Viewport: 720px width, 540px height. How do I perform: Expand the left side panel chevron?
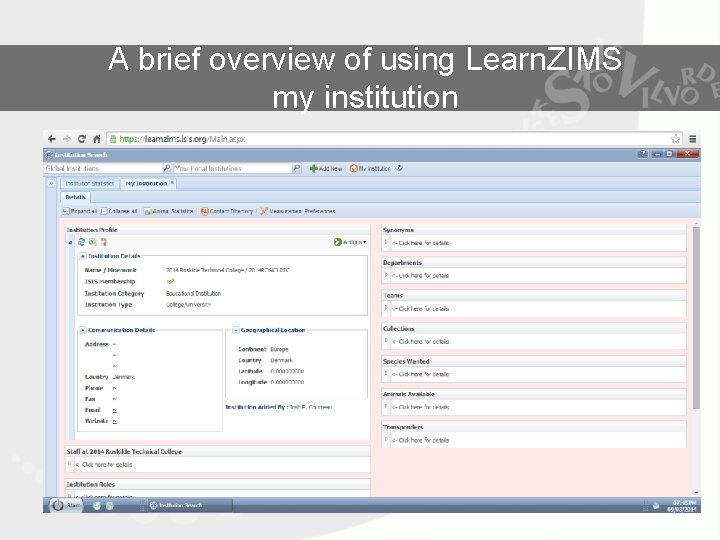click(51, 184)
